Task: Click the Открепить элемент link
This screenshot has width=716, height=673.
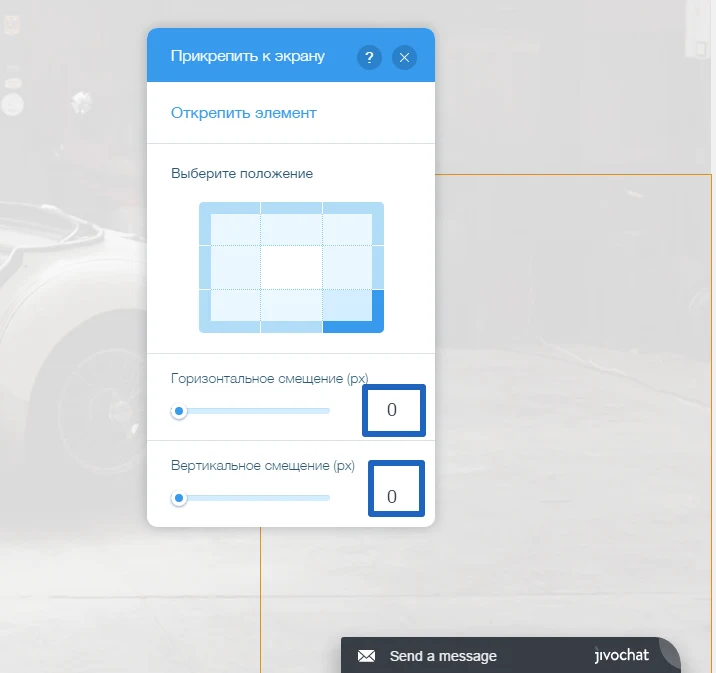Action: coord(243,113)
